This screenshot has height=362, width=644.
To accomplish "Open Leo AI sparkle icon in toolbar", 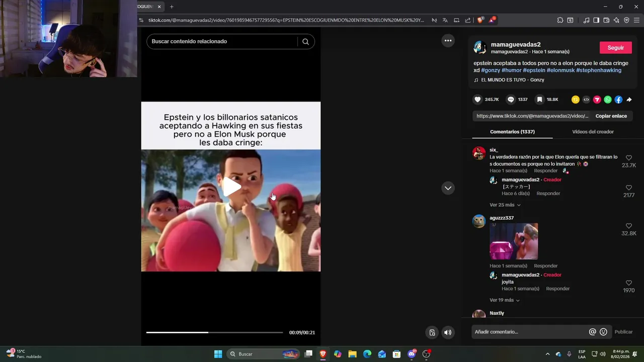I will 616,20.
